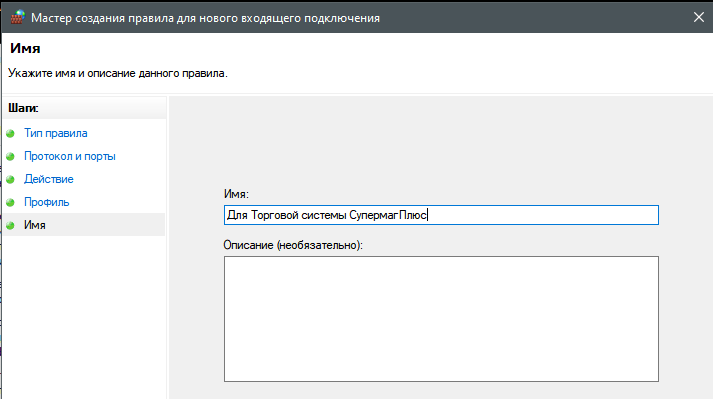The width and height of the screenshot is (713, 399).
Task: Click the green bullet beside Профиль
Action: pyautogui.click(x=10, y=202)
